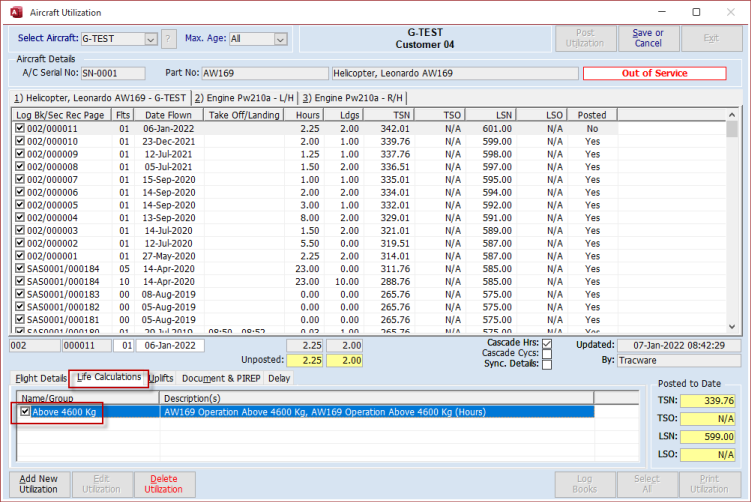The width and height of the screenshot is (751, 502).
Task: Click scroll up arrow of utilization list
Action: 732,115
